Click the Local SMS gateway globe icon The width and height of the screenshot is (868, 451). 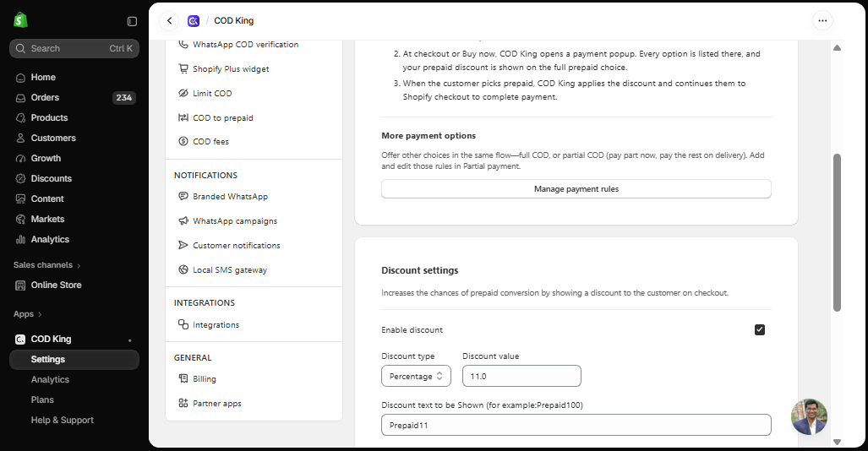tap(183, 269)
